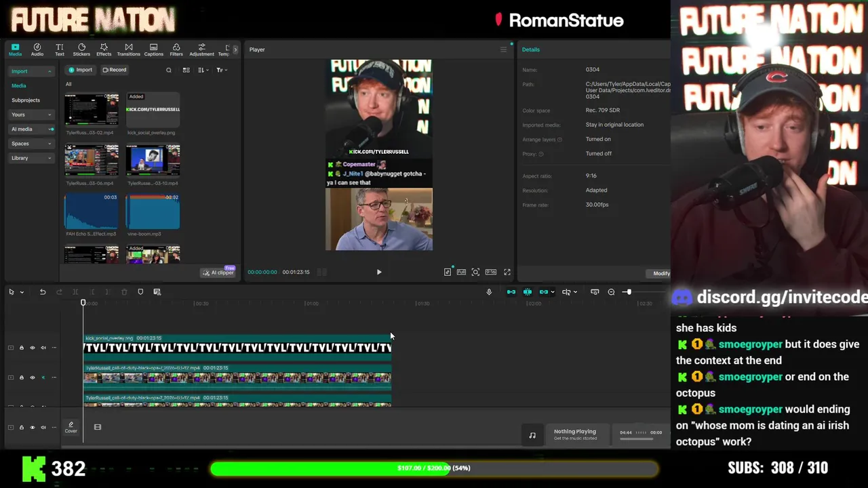Zoom out the timeline

611,292
